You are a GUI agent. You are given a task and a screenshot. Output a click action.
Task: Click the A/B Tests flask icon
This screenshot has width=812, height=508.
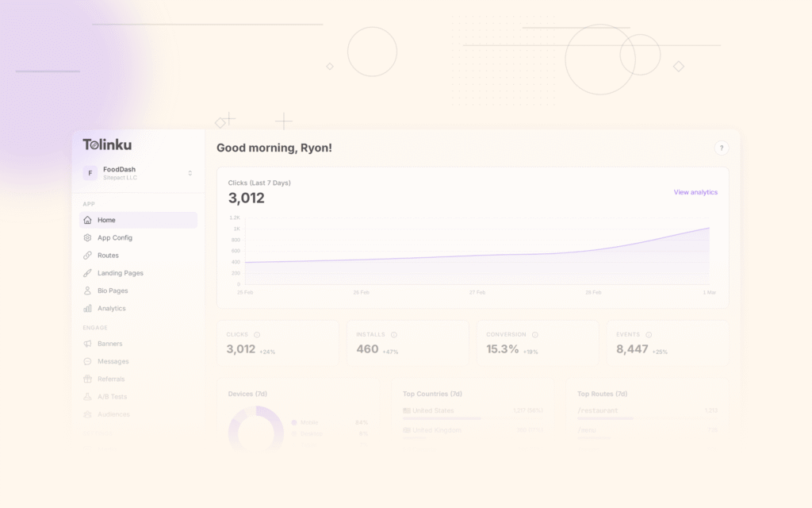[87, 396]
